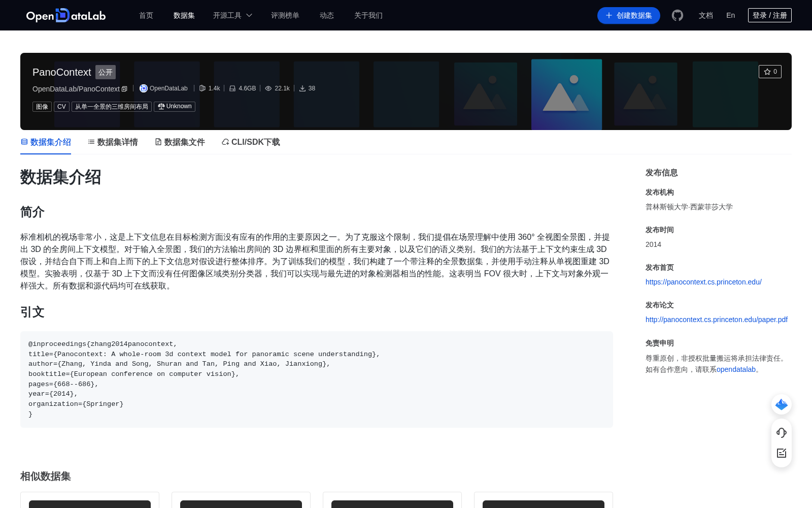Click the highlighted teal banner thumbnail
Viewport: 812px width, 508px height.
tap(566, 94)
